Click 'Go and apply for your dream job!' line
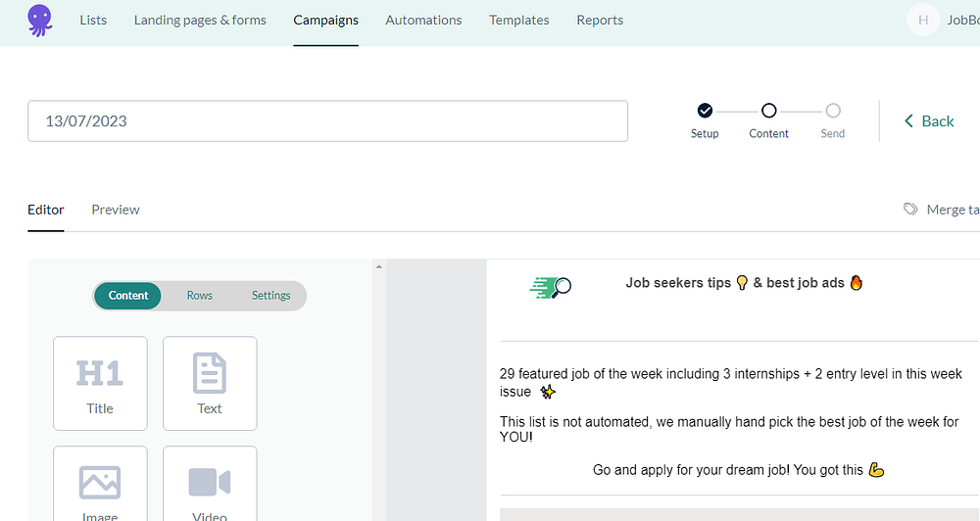 pos(738,470)
